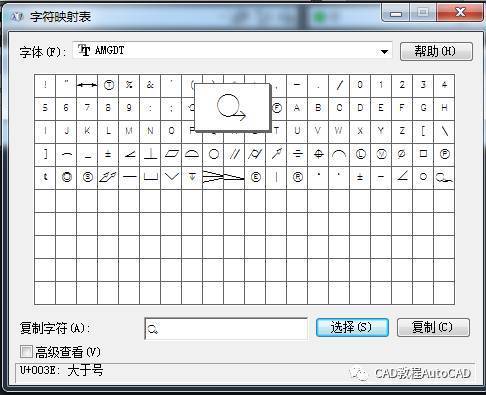
Task: Select the letter W cell
Action: 339,131
